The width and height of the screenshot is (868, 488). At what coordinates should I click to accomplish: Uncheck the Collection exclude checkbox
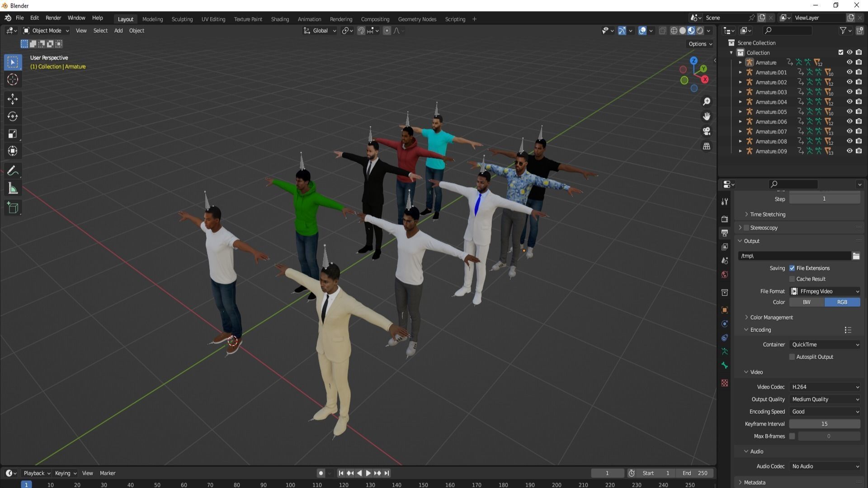[x=841, y=52]
